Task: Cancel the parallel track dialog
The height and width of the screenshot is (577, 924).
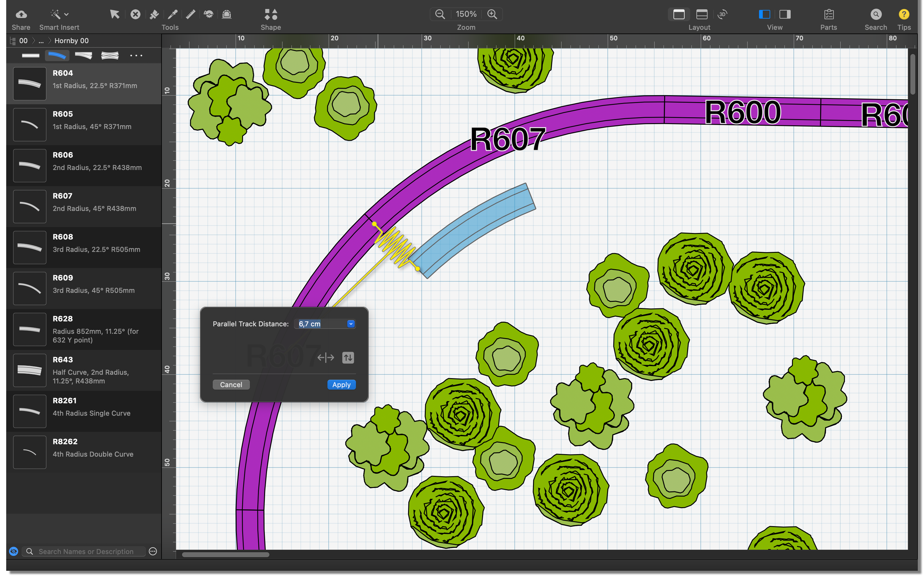Action: click(231, 385)
